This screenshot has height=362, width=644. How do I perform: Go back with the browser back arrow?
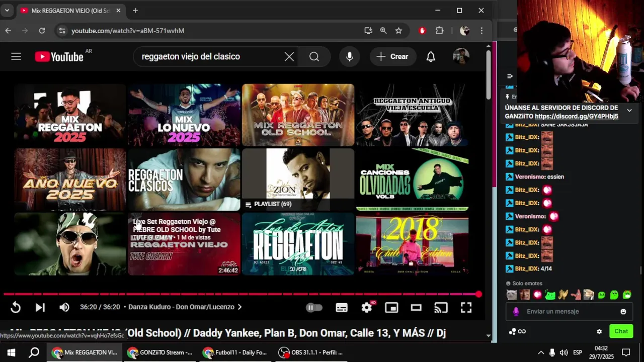[x=8, y=31]
